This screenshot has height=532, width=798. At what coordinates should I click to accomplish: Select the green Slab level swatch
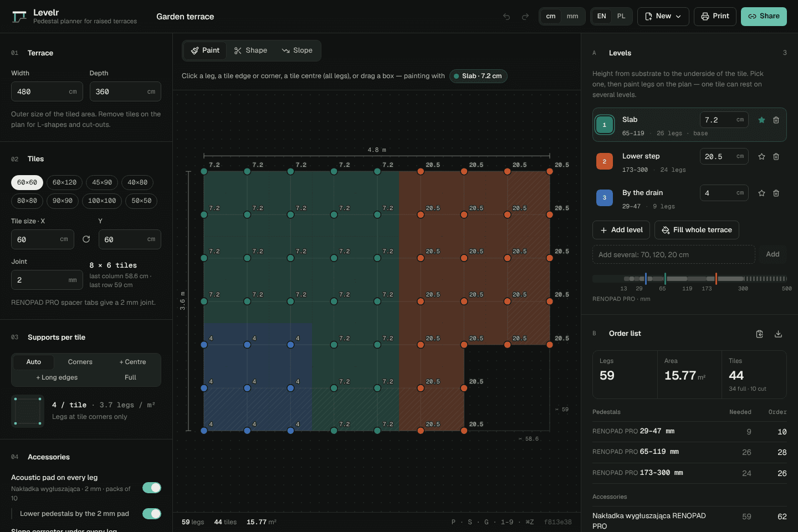605,125
